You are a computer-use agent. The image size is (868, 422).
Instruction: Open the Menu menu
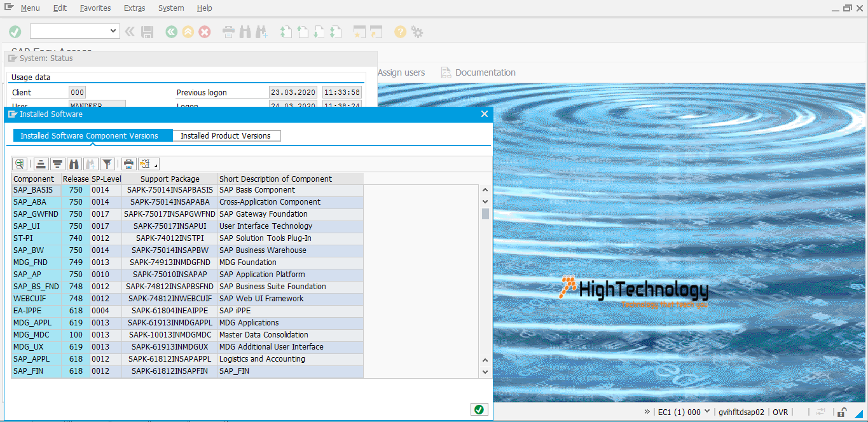coord(30,8)
